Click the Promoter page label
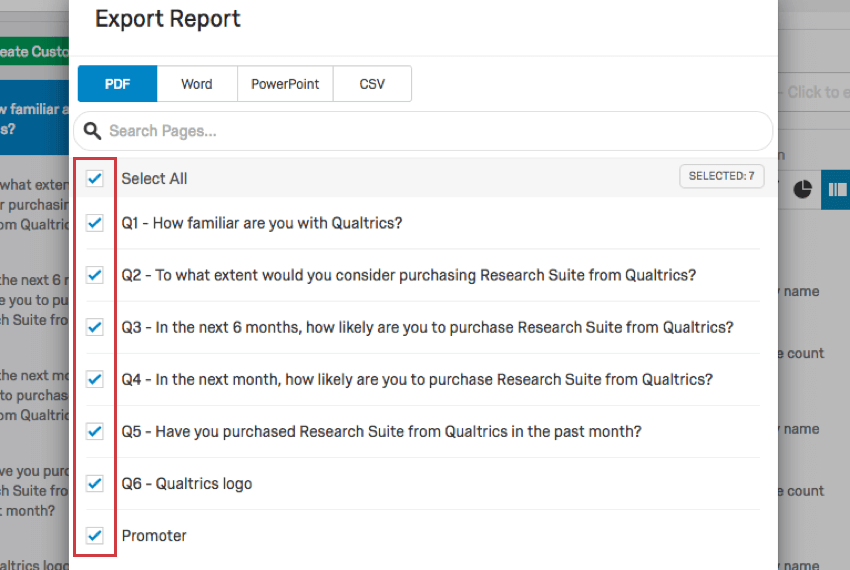This screenshot has height=570, width=850. 154,535
